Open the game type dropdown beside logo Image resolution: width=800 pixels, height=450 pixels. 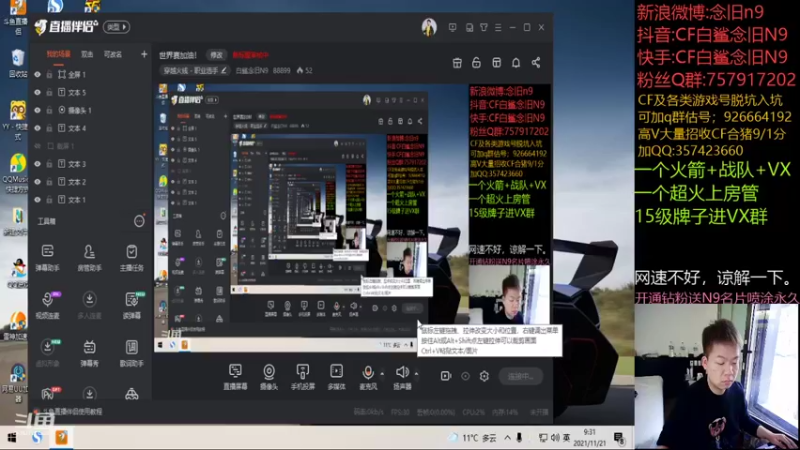click(117, 27)
